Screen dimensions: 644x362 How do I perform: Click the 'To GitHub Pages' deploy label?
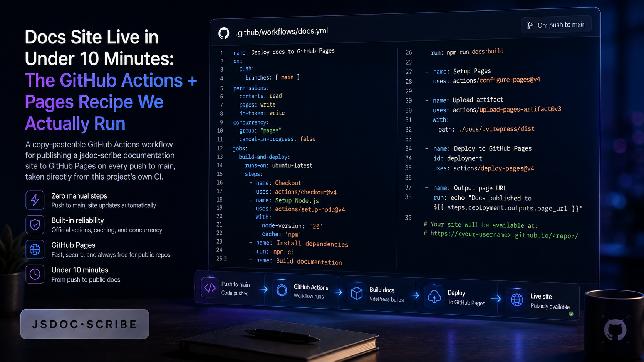click(466, 303)
